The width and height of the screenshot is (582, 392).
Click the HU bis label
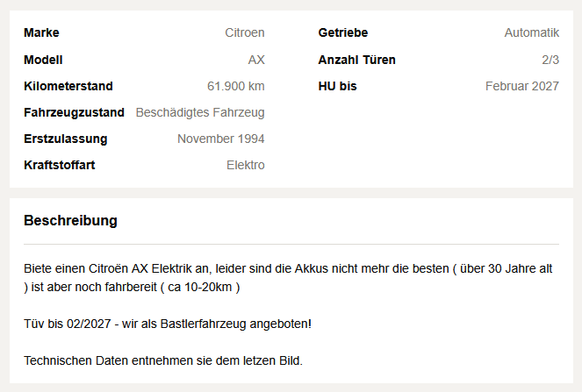337,86
